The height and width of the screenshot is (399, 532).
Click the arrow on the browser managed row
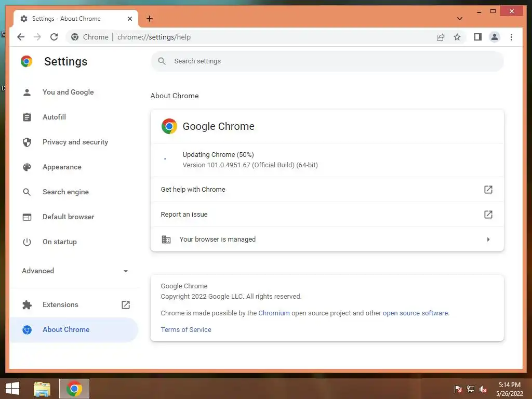coord(488,239)
